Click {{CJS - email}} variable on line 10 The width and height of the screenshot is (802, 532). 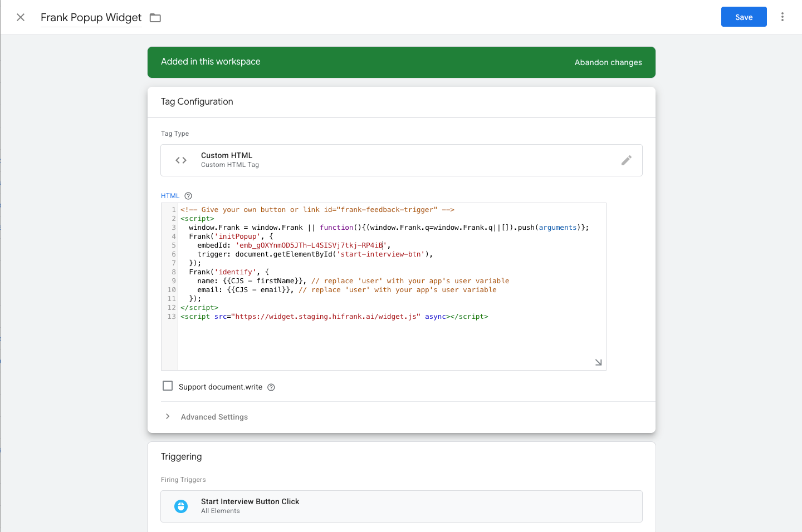point(258,290)
